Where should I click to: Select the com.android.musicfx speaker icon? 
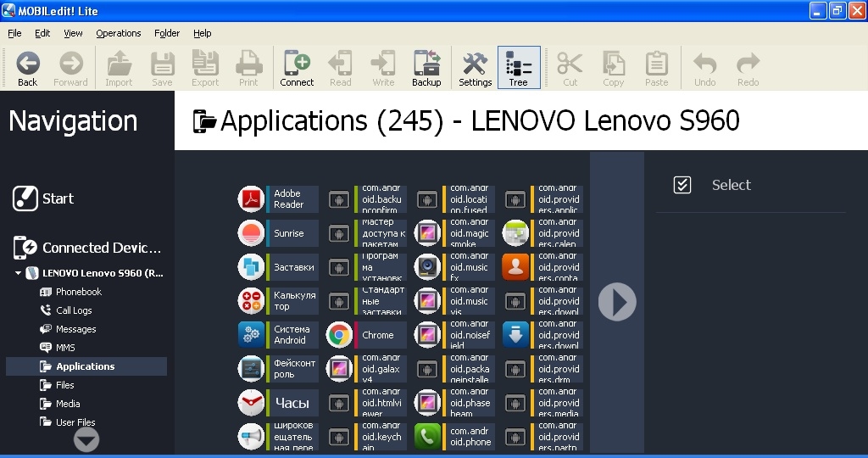point(427,267)
